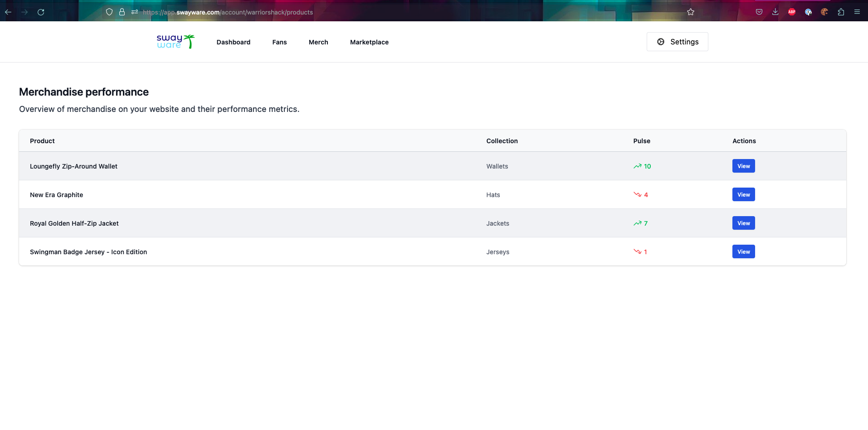The height and width of the screenshot is (430, 868).
Task: Open the Adblock Plus extension
Action: tap(792, 12)
